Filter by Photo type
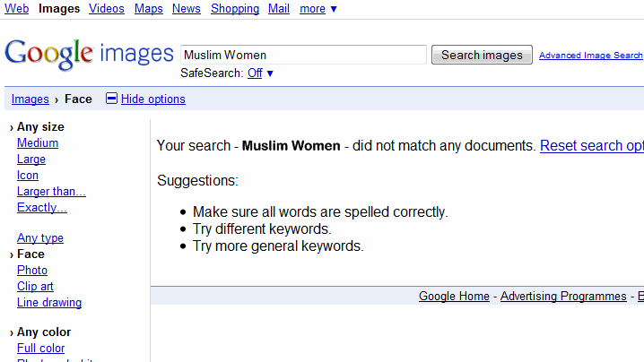644x362 pixels. [x=32, y=270]
